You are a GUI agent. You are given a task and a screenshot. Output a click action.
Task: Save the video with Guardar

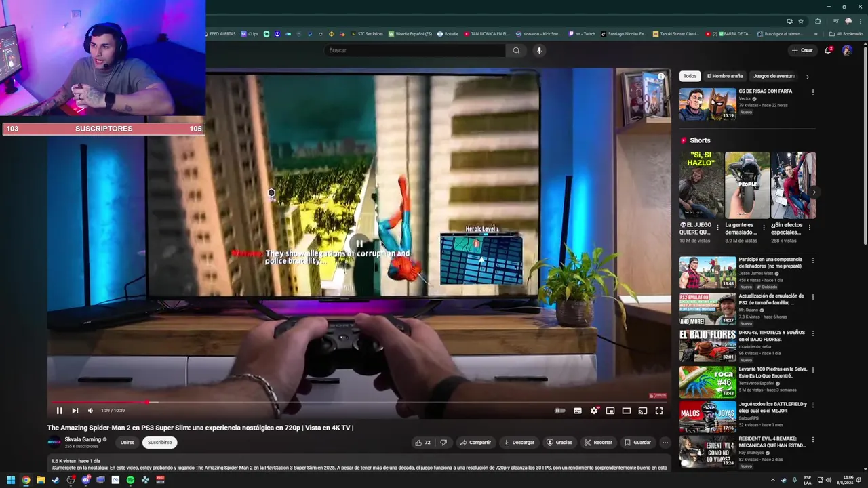pyautogui.click(x=637, y=443)
